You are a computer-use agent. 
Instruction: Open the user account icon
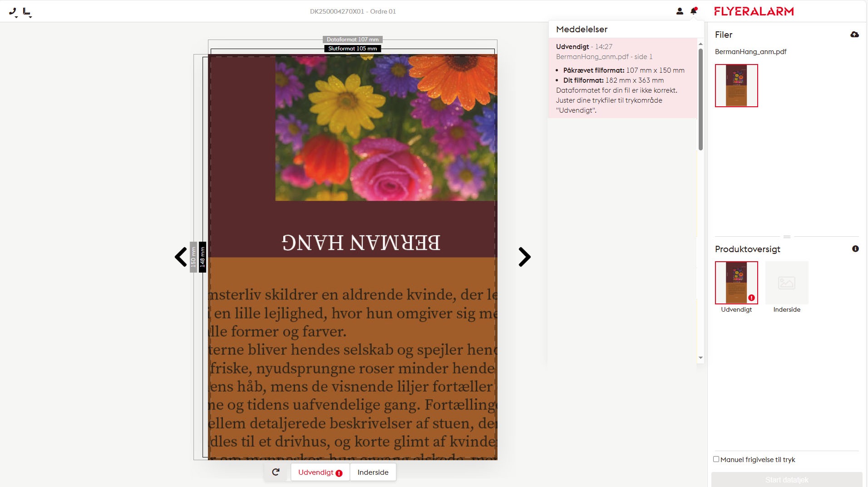point(679,11)
